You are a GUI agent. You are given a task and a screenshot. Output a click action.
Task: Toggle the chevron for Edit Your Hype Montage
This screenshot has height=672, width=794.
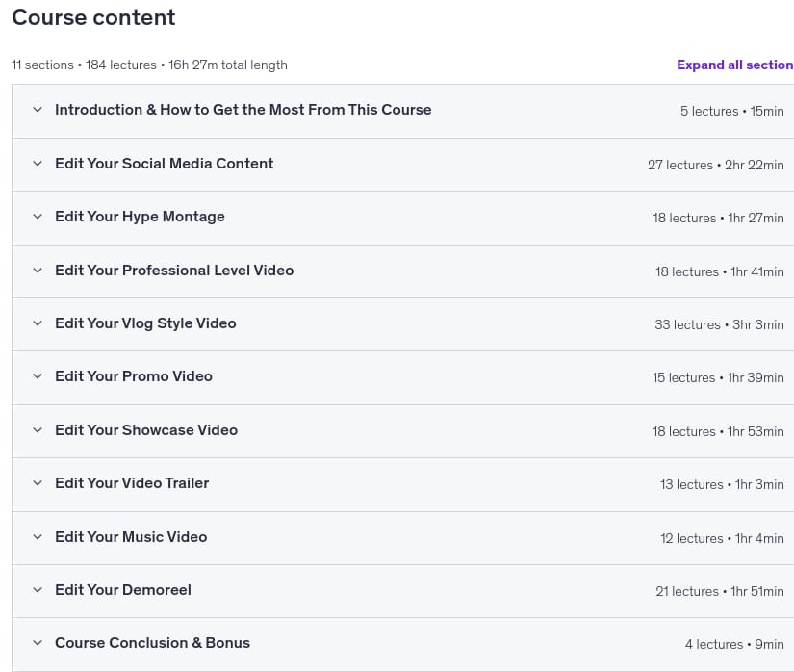pyautogui.click(x=38, y=217)
